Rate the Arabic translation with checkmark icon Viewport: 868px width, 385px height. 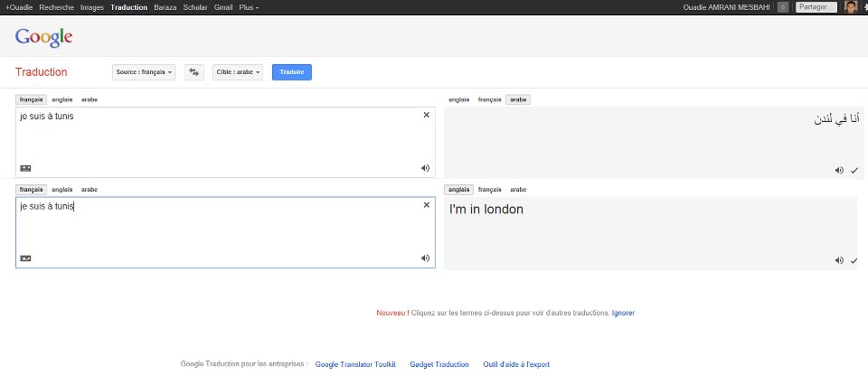854,171
